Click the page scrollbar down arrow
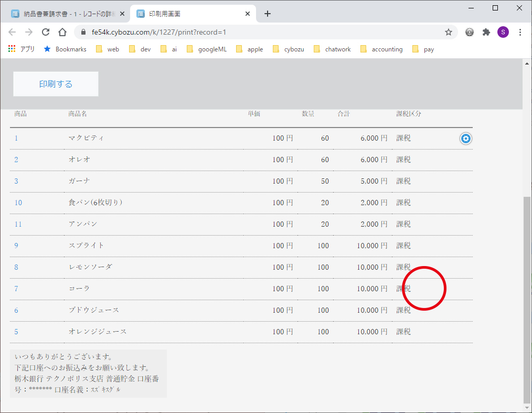Viewport: 532px width, 413px height. (x=527, y=408)
